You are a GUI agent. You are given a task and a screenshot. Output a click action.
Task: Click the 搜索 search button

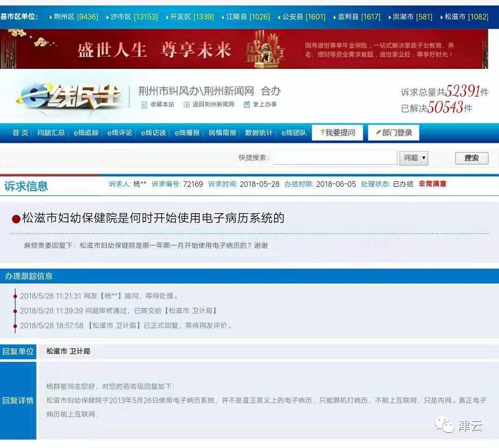coord(471,158)
